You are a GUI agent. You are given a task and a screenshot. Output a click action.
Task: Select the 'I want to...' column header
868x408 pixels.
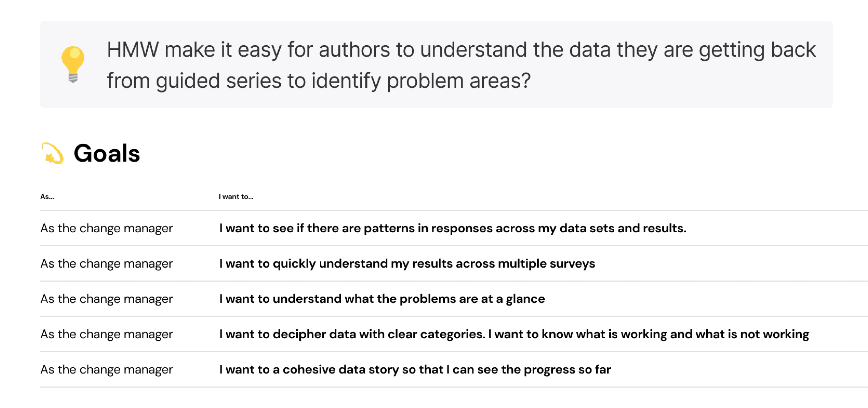tap(236, 197)
